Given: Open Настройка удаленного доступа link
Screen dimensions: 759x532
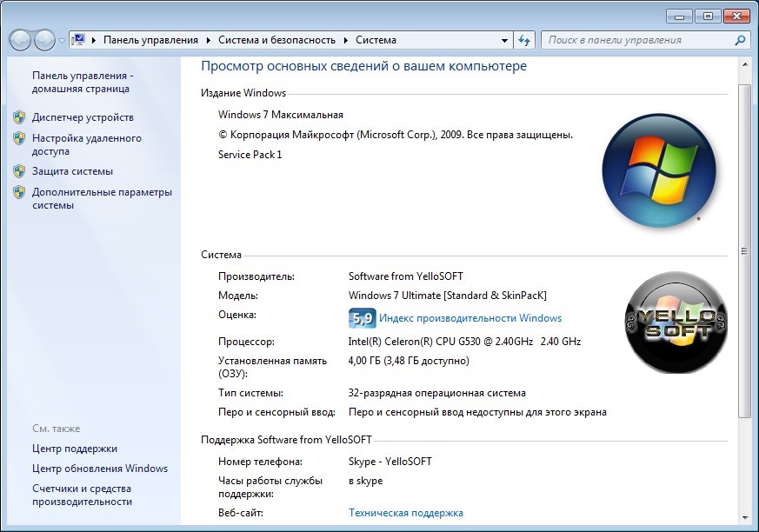Looking at the screenshot, I should tap(87, 145).
